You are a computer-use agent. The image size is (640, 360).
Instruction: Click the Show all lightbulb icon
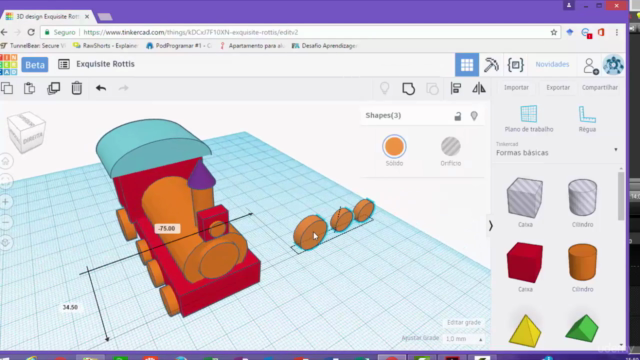coord(384,88)
